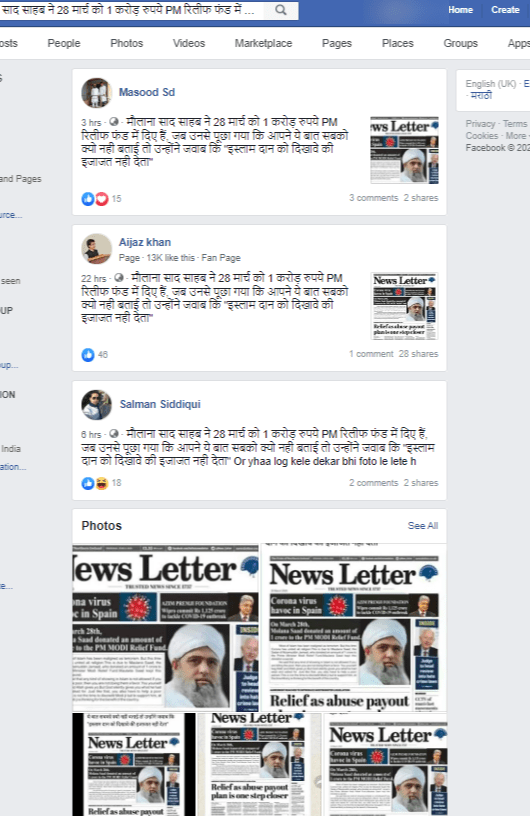Open the 3 comments on Masood Sd's post
This screenshot has height=816, width=530.
point(373,198)
